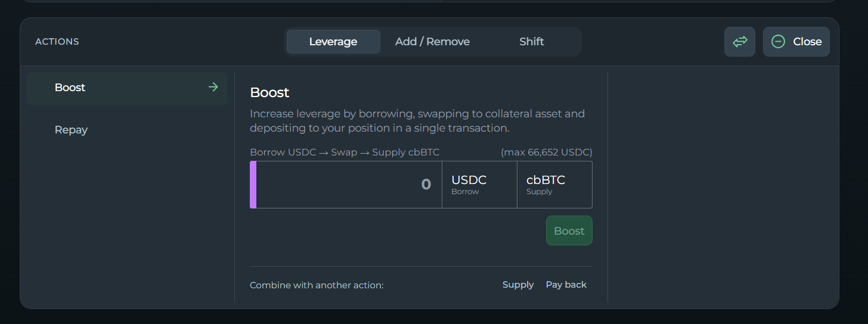Open the Add / Remove tab
The image size is (868, 324).
(432, 42)
